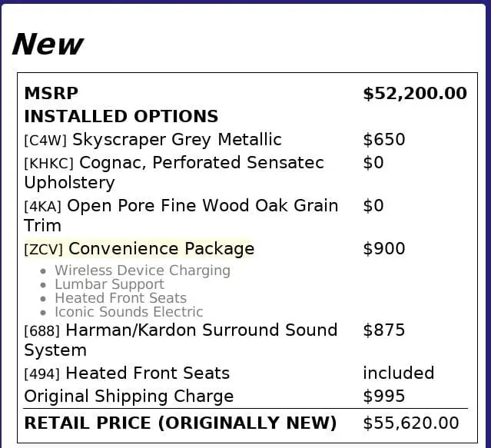Click the $900 Convenience Package price
The image size is (491, 448).
click(x=383, y=249)
